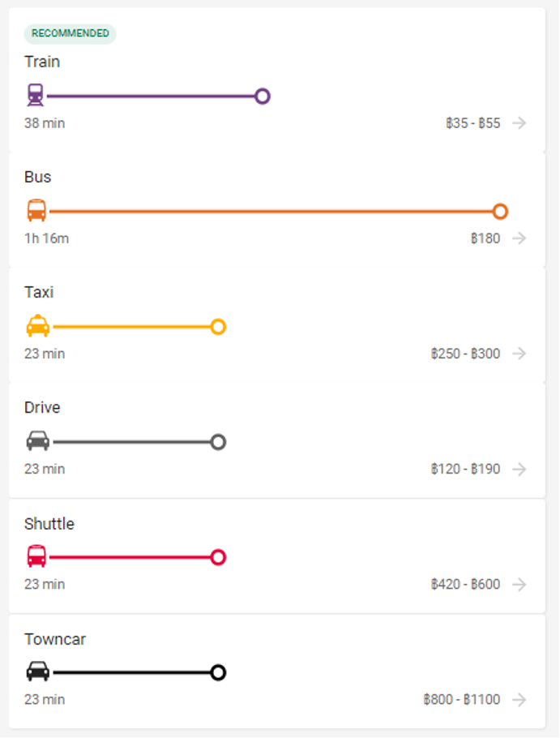This screenshot has width=560, height=738.
Task: Open Bus details via arrow
Action: pos(519,238)
